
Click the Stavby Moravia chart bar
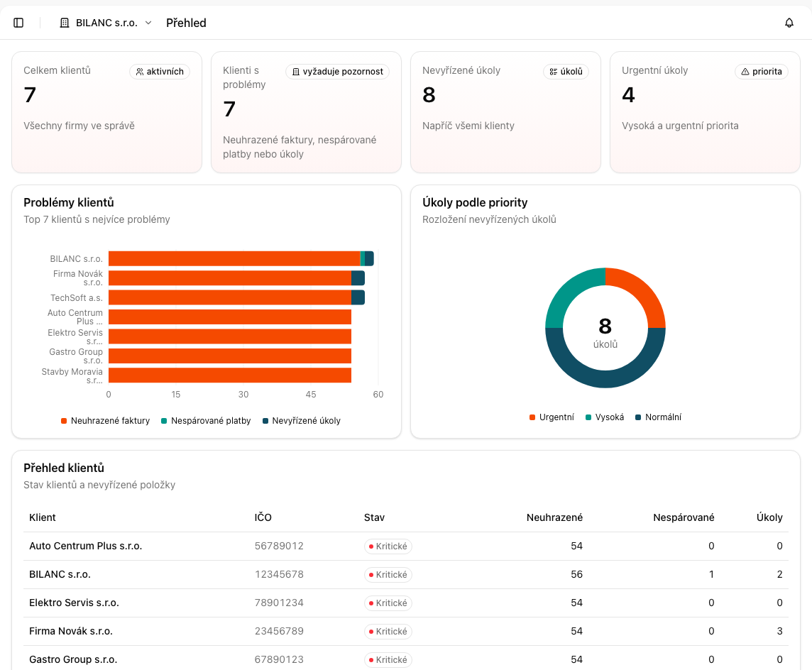(230, 375)
